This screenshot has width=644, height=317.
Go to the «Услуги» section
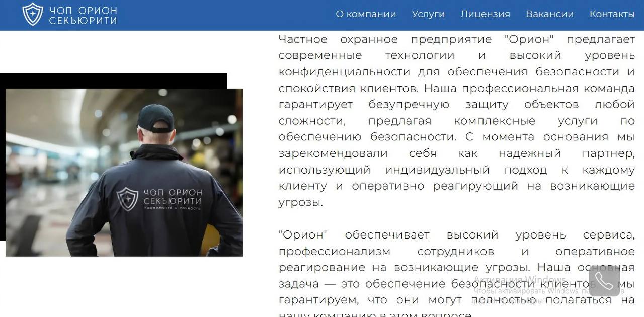[x=428, y=14]
